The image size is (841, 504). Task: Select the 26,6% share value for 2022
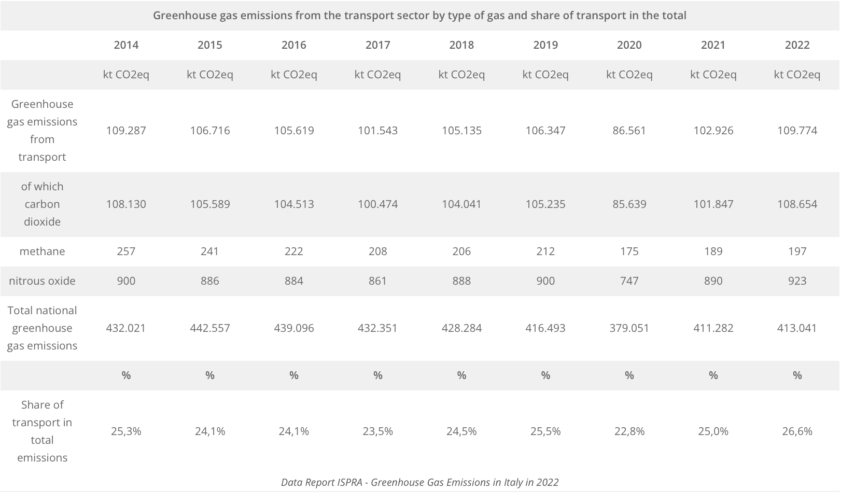[797, 431]
